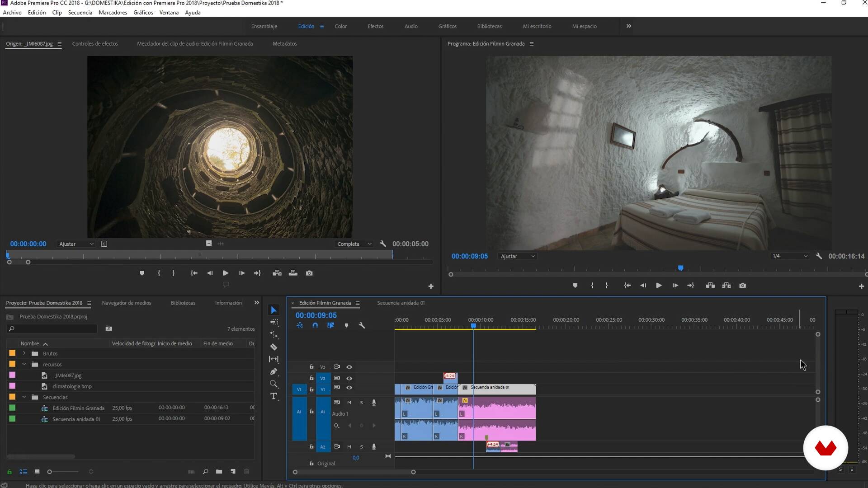Open timeline display settings wrench

pos(362,325)
